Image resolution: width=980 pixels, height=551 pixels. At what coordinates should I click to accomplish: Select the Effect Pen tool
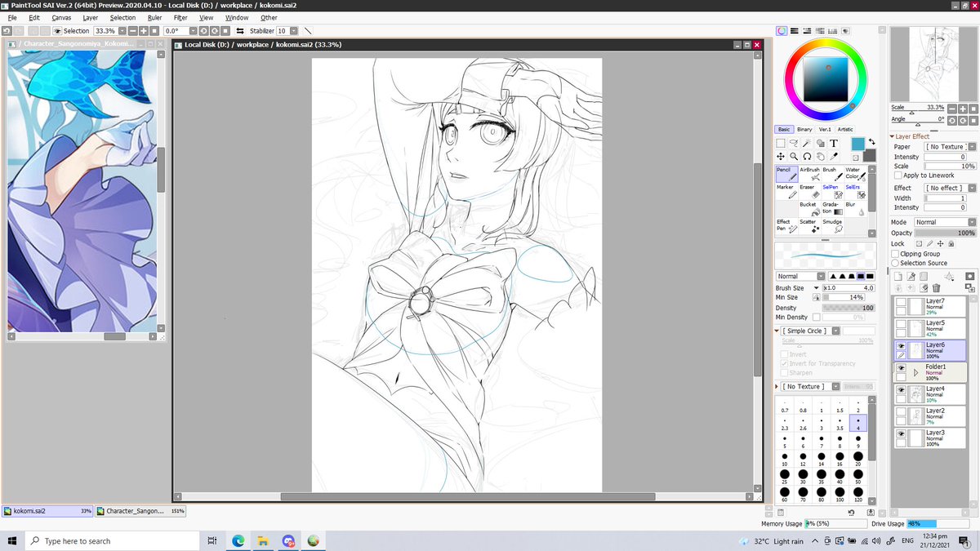(x=786, y=226)
